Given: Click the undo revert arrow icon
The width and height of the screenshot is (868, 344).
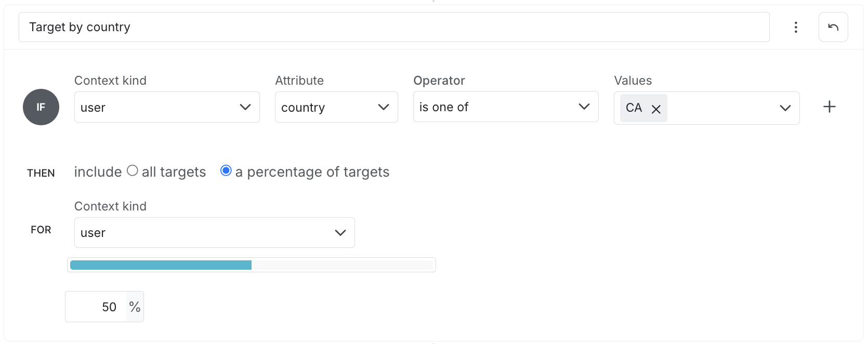Looking at the screenshot, I should tap(833, 27).
